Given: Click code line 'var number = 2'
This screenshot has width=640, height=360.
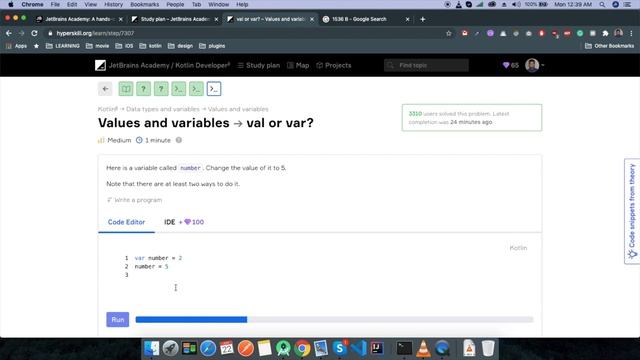Looking at the screenshot, I should (x=158, y=258).
